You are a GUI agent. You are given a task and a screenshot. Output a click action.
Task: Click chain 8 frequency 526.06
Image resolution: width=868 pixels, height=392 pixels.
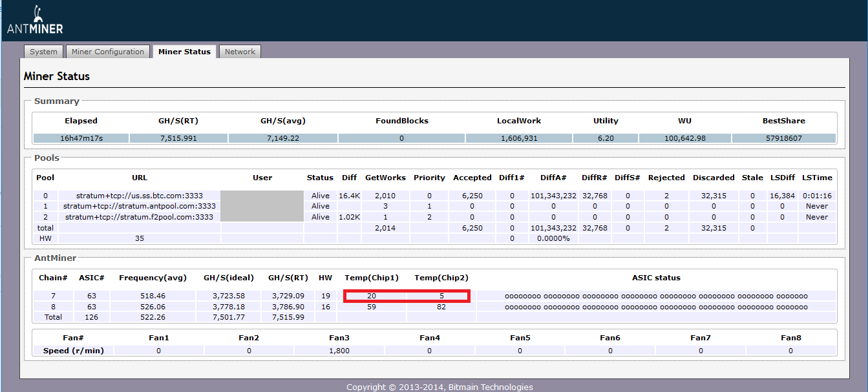[x=153, y=306]
